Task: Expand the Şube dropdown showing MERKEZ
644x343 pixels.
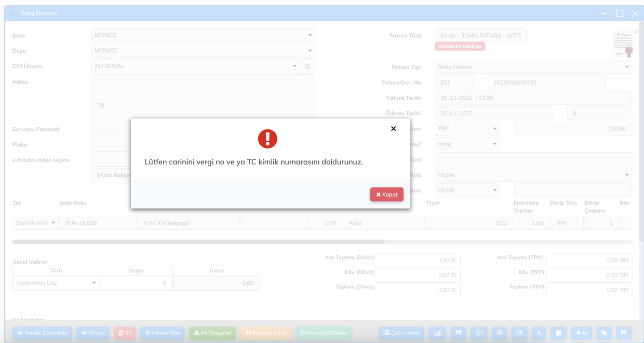Action: coord(203,35)
